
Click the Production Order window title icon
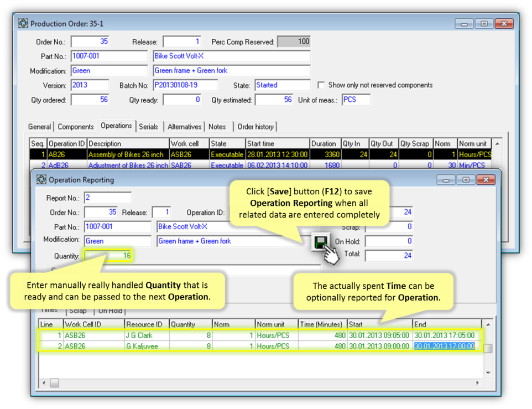pyautogui.click(x=23, y=23)
